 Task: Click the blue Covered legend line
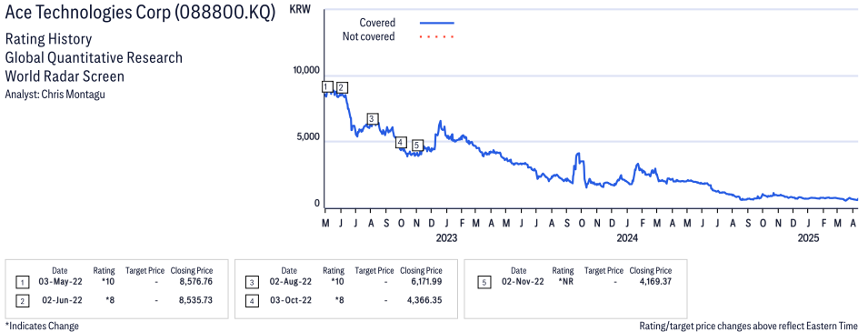(437, 24)
